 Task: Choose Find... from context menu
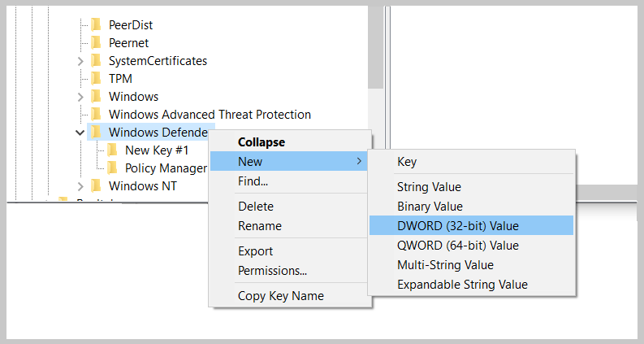point(289,181)
